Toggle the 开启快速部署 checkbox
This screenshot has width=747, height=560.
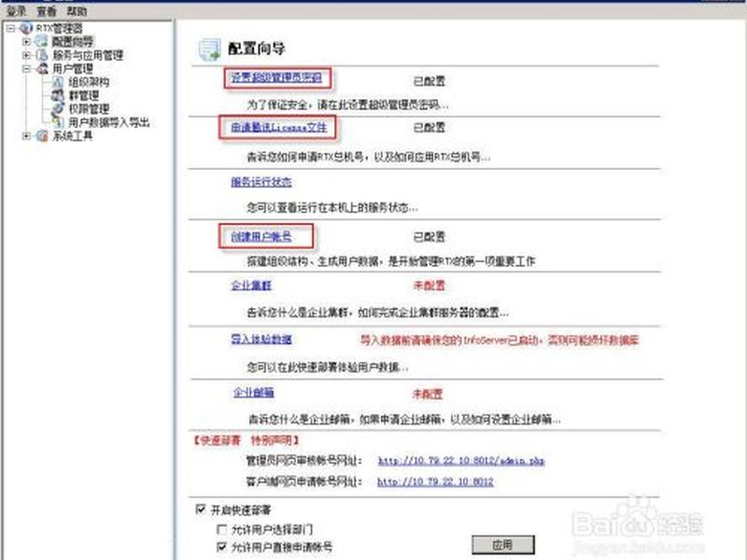click(201, 509)
